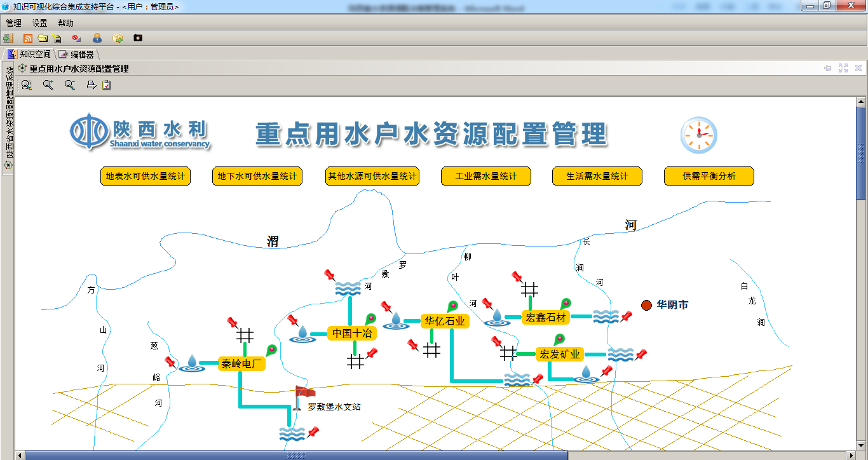Maximize the 重点用水户水资源配置管理 panel

tap(843, 68)
